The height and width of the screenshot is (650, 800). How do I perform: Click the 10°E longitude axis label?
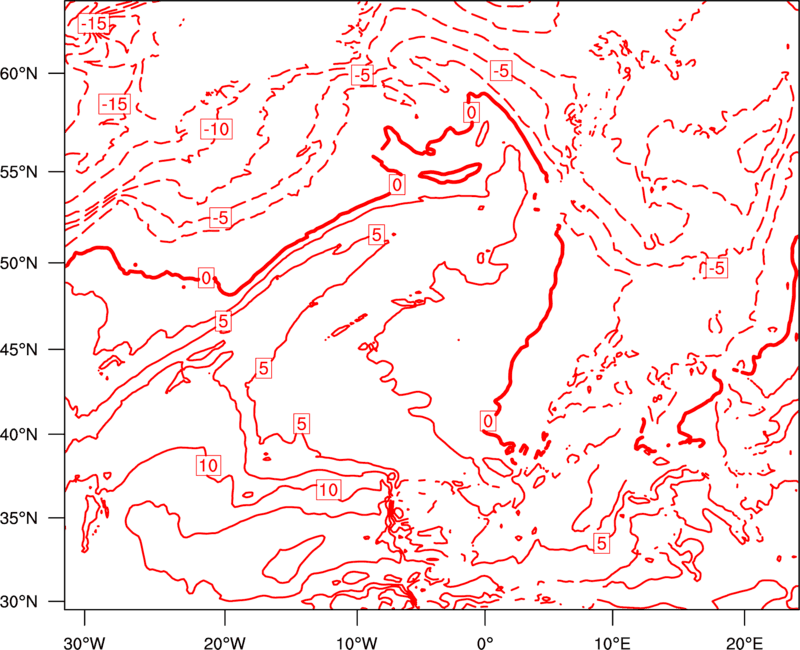[x=612, y=643]
